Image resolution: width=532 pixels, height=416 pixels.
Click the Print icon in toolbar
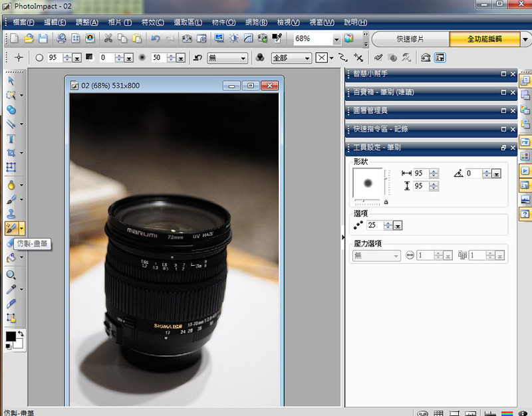[x=61, y=39]
